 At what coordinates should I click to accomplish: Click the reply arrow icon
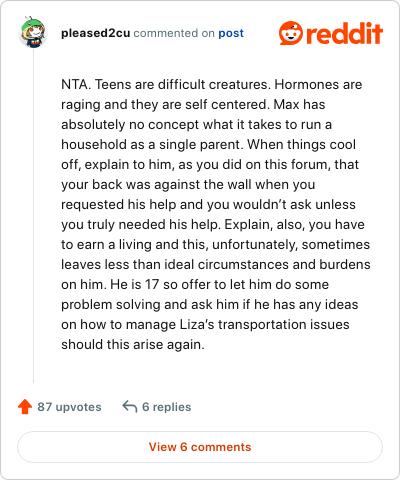pyautogui.click(x=130, y=407)
